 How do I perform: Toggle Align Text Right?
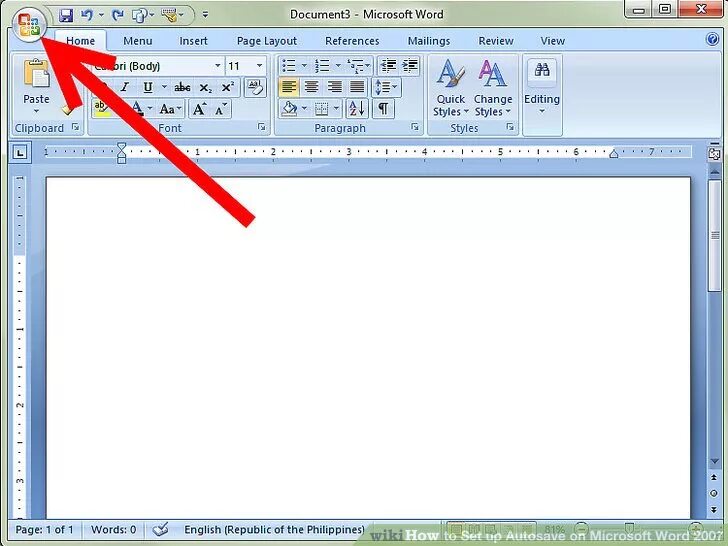(334, 87)
